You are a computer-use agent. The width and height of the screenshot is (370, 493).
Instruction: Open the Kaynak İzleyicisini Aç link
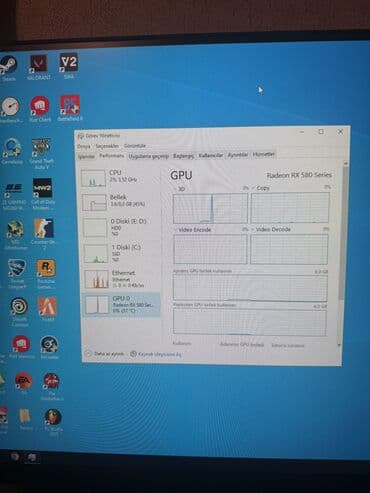click(x=156, y=354)
